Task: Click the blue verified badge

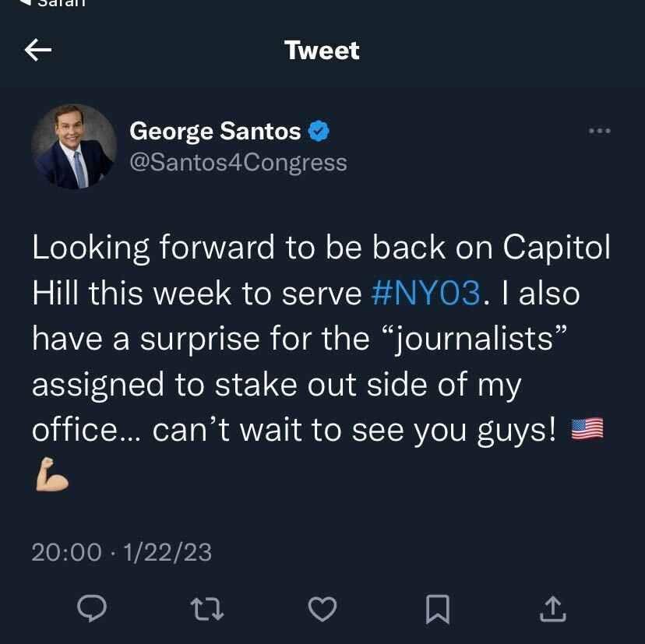Action: (x=319, y=132)
